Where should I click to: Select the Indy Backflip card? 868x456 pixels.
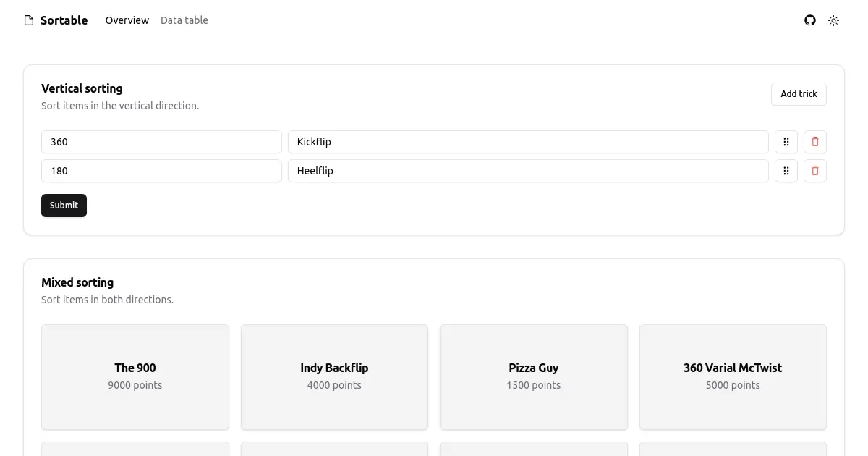[x=334, y=376]
